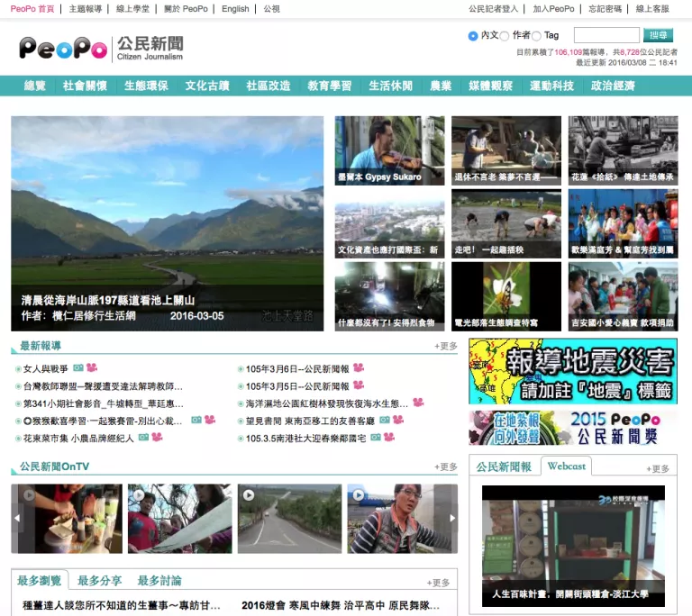Image resolution: width=692 pixels, height=616 pixels.
Task: Click camera icon beside 女人與戰爭
Action: click(x=78, y=367)
